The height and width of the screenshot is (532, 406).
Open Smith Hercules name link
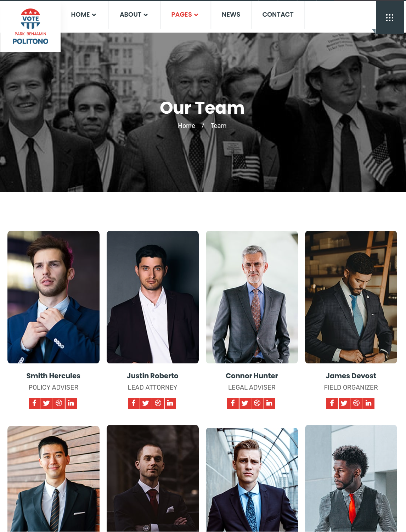click(x=53, y=376)
